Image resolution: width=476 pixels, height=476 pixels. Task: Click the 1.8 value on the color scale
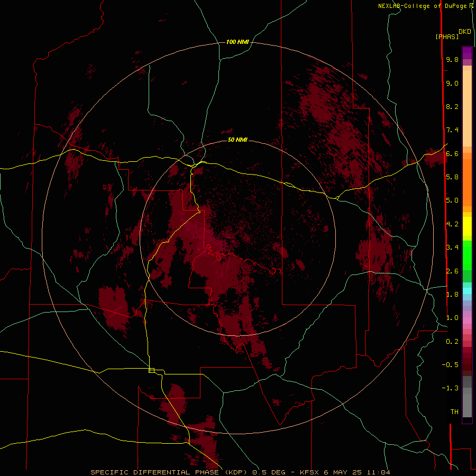click(x=452, y=295)
